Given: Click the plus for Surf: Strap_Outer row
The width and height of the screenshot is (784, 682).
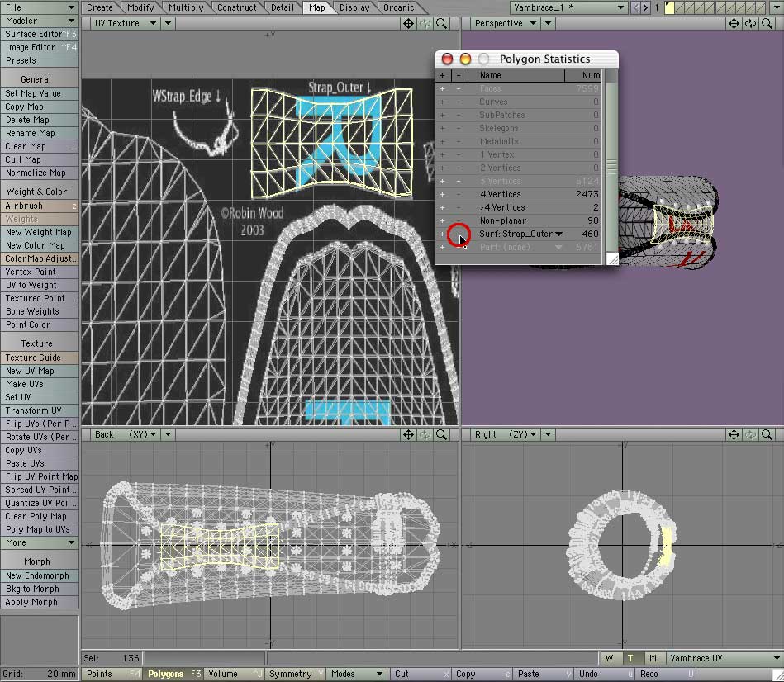Looking at the screenshot, I should click(442, 234).
